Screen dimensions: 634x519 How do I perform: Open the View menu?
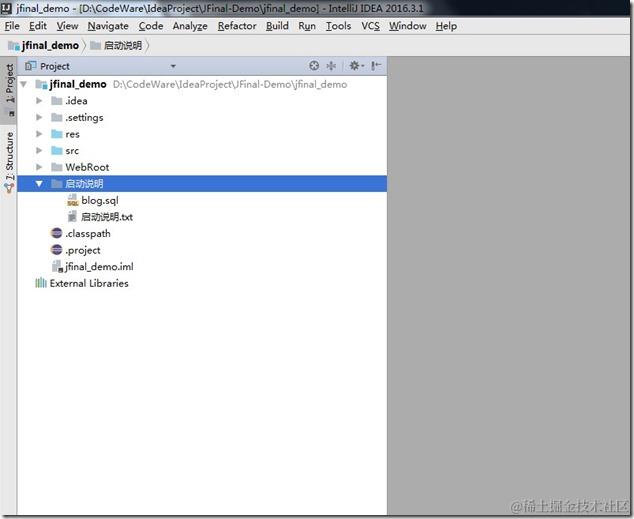[x=67, y=26]
